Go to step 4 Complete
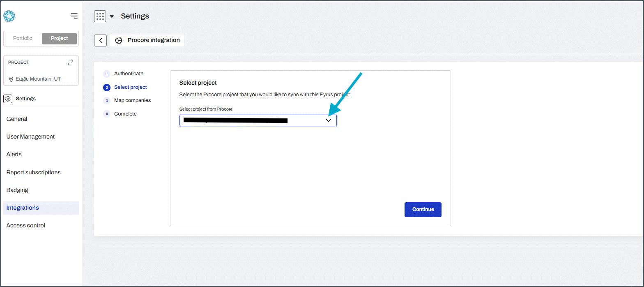The height and width of the screenshot is (287, 644). point(120,114)
